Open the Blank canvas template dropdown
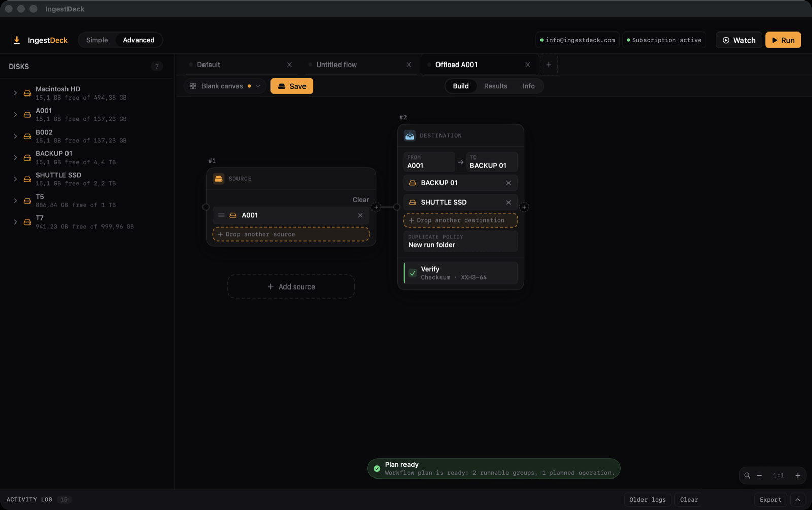The width and height of the screenshot is (812, 510). pyautogui.click(x=225, y=86)
